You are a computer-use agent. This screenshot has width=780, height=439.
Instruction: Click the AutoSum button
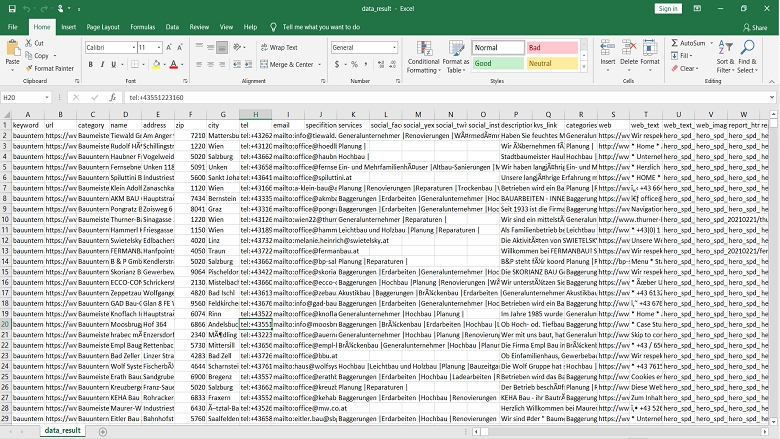(688, 43)
